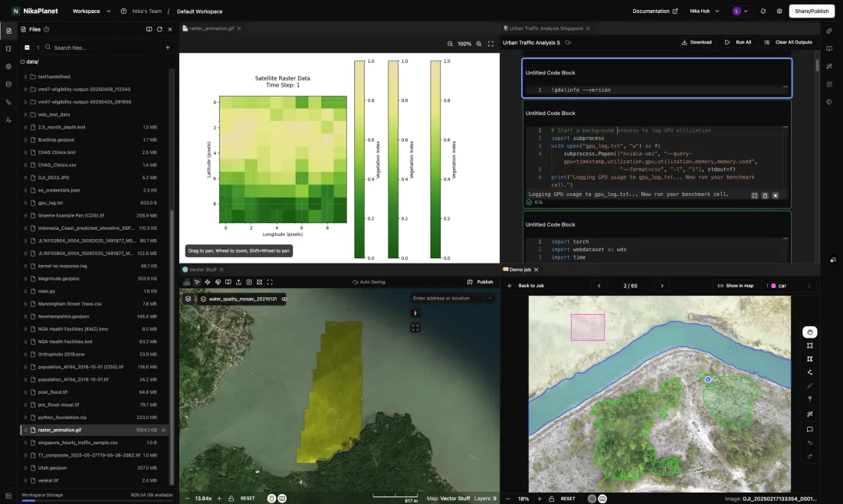
Task: Open the comment tool in Demo job
Action: tap(810, 429)
